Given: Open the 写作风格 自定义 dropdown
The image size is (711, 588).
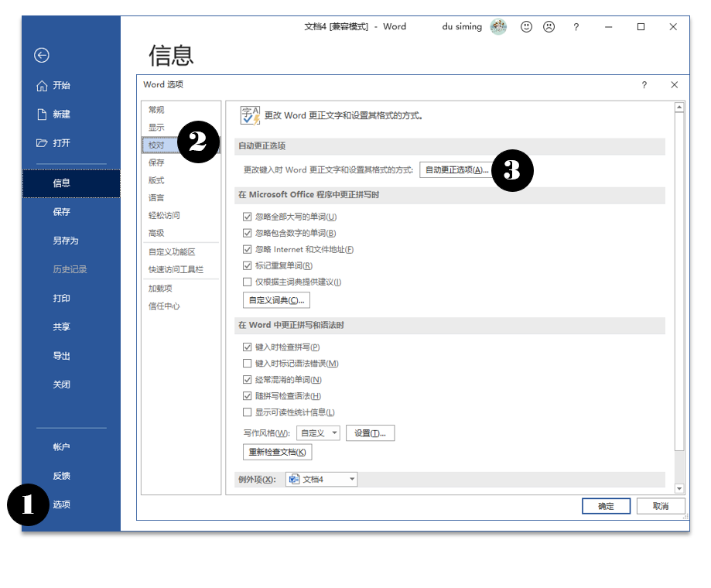Looking at the screenshot, I should click(x=318, y=433).
